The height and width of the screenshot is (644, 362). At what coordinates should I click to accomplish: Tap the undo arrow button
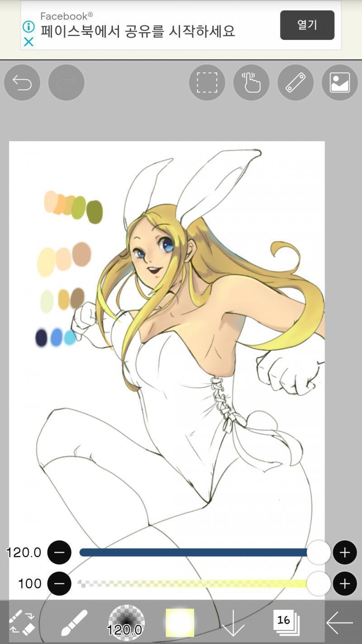(x=22, y=83)
